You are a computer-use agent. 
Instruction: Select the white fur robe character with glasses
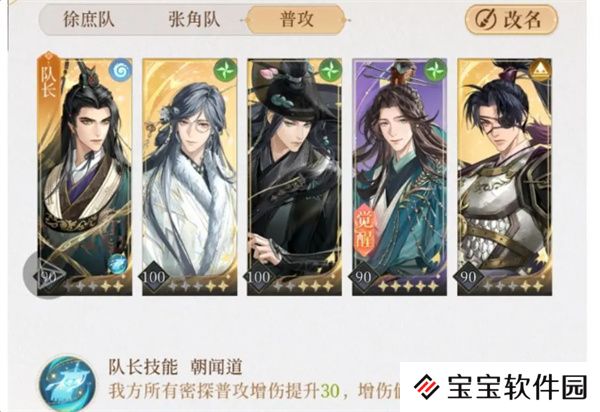(190, 177)
